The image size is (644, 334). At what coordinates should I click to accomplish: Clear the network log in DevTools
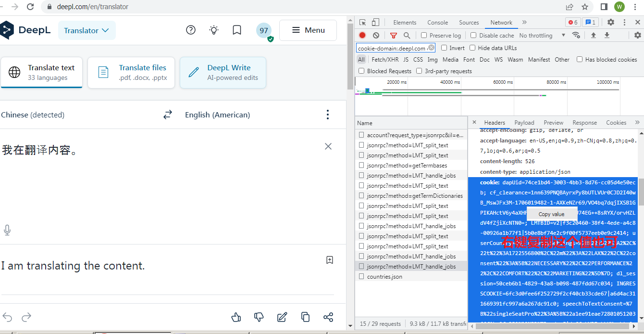376,35
